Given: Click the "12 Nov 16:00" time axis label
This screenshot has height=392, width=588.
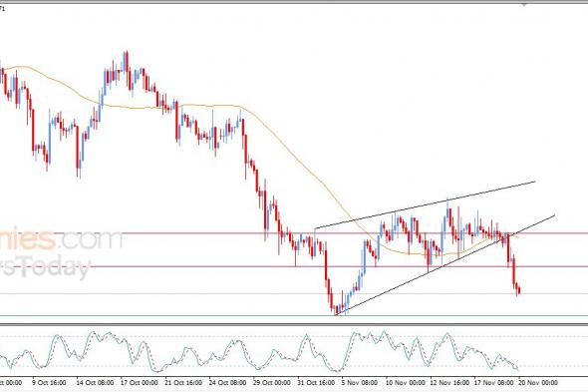Looking at the screenshot, I should point(449,383).
